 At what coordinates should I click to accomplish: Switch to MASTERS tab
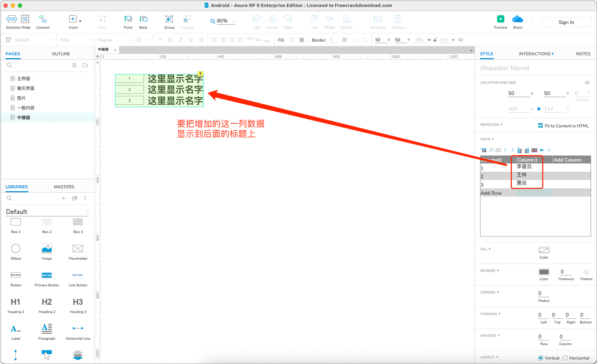click(x=64, y=187)
